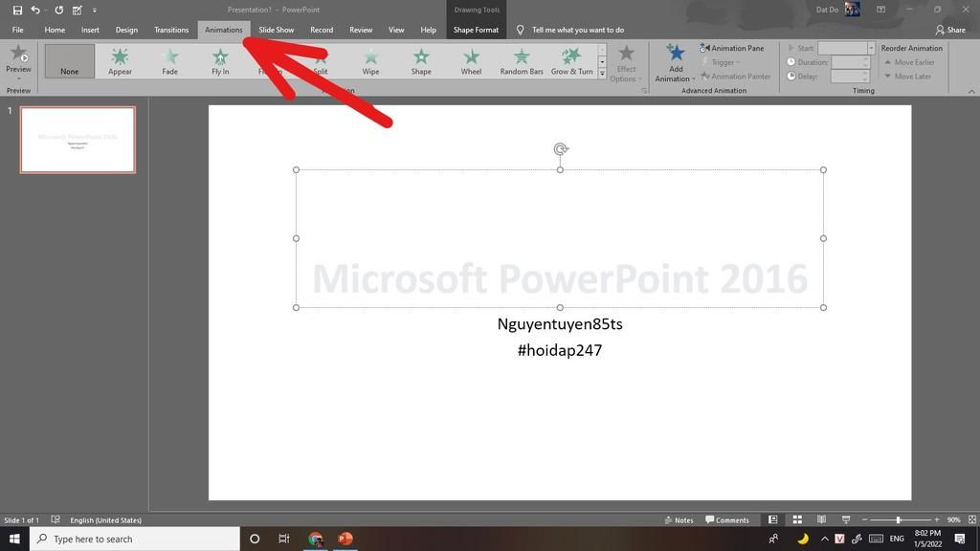Switch to the Home tab
The image size is (980, 551).
pyautogui.click(x=55, y=30)
